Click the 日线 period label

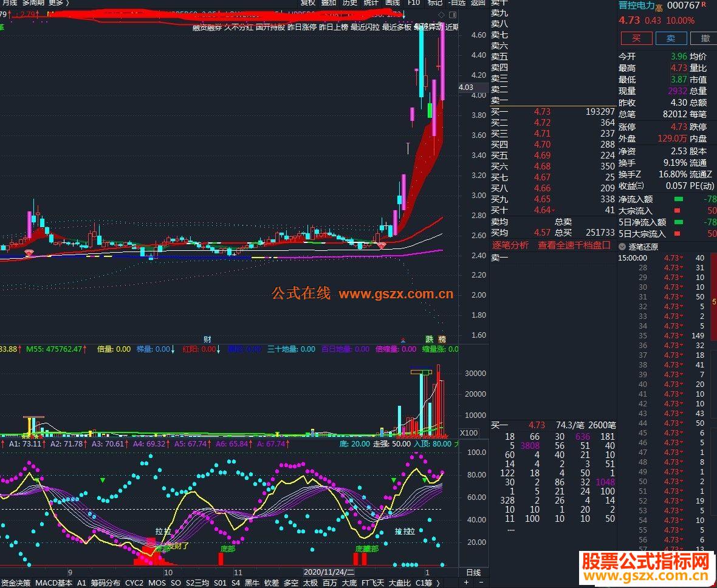tap(473, 572)
